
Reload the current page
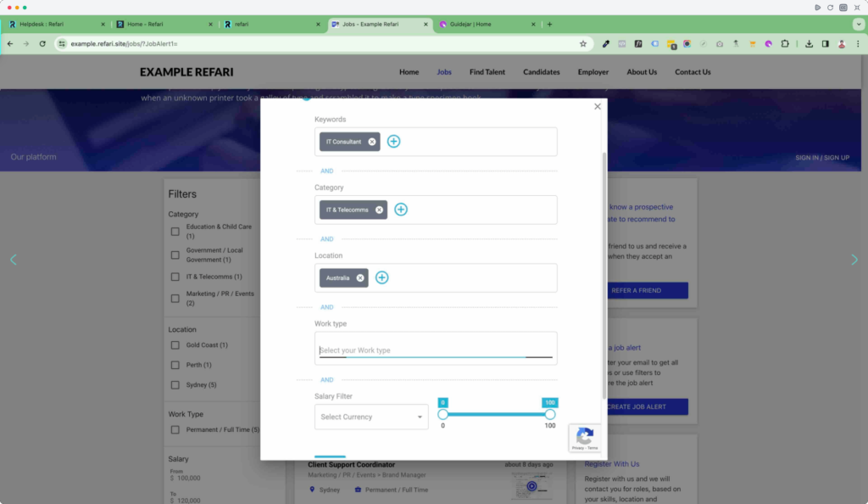(x=42, y=44)
